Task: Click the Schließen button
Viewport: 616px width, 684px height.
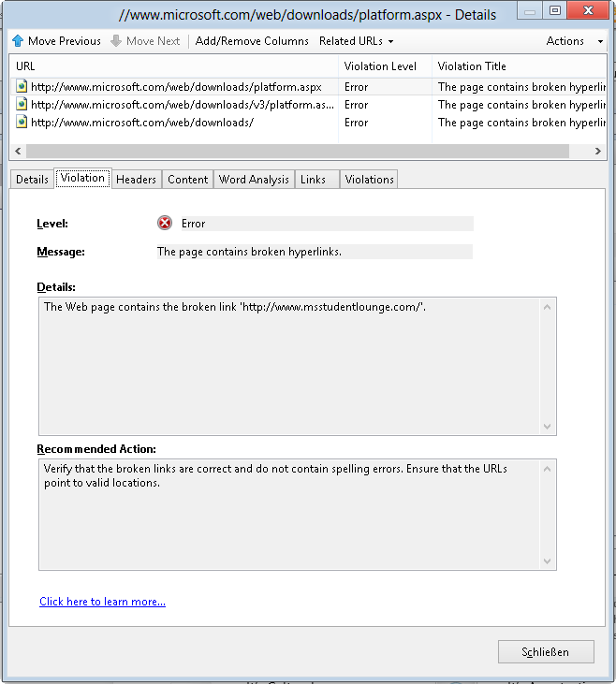Action: click(546, 652)
